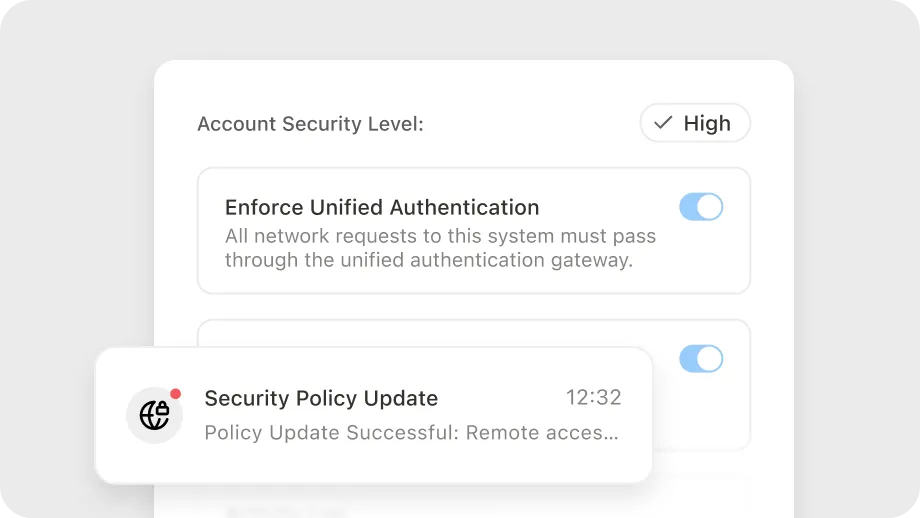Click the Enforce Unified Authentication heading
Image resolution: width=920 pixels, height=518 pixels.
(x=382, y=207)
